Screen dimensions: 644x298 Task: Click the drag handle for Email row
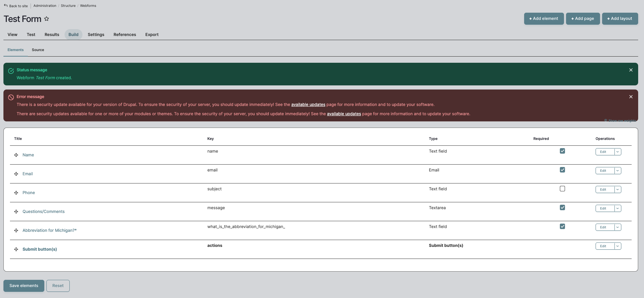pos(16,174)
